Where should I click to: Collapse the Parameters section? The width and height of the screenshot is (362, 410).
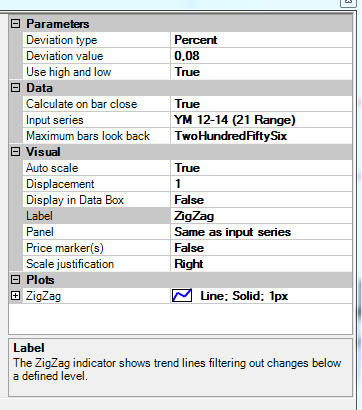point(15,24)
